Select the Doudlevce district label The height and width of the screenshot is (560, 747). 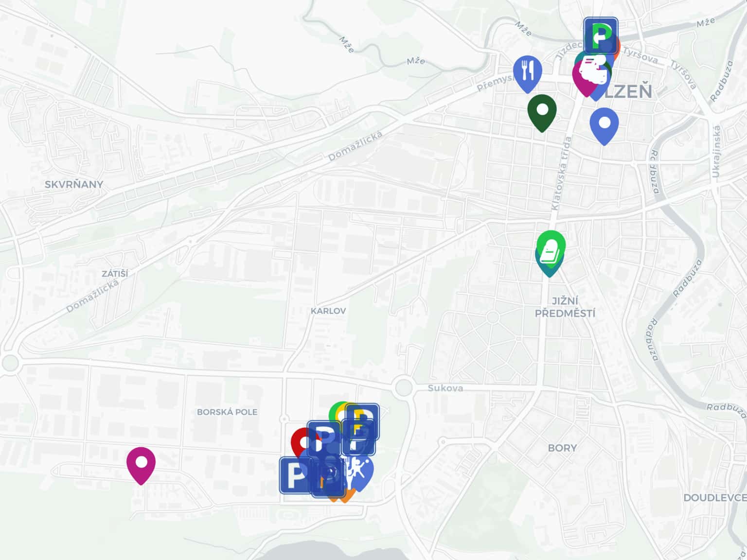715,497
